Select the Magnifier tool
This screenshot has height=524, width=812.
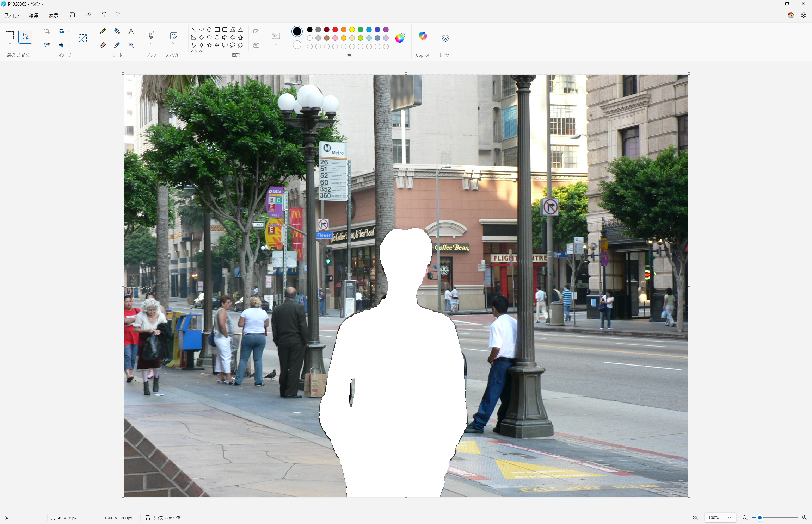tap(131, 45)
